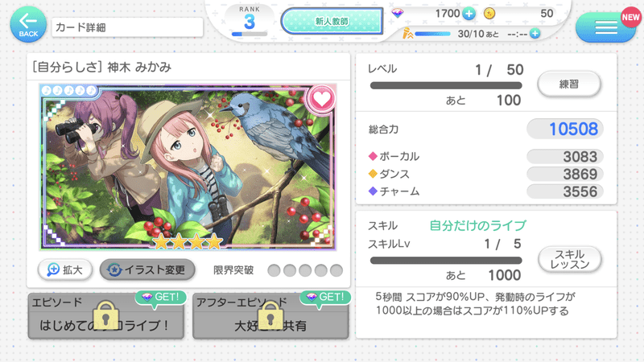Image resolution: width=644 pixels, height=362 pixels.
Task: Click the gold coin icon beside 50
Action: (x=489, y=14)
